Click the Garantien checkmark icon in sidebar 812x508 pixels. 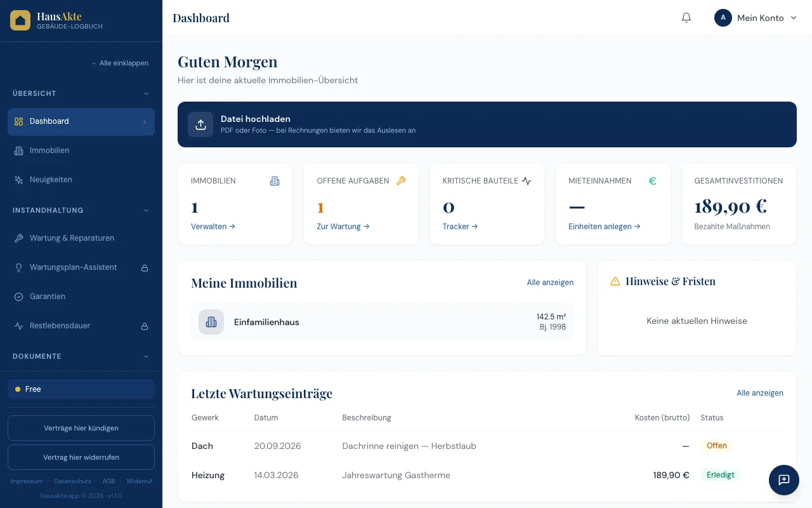(18, 297)
